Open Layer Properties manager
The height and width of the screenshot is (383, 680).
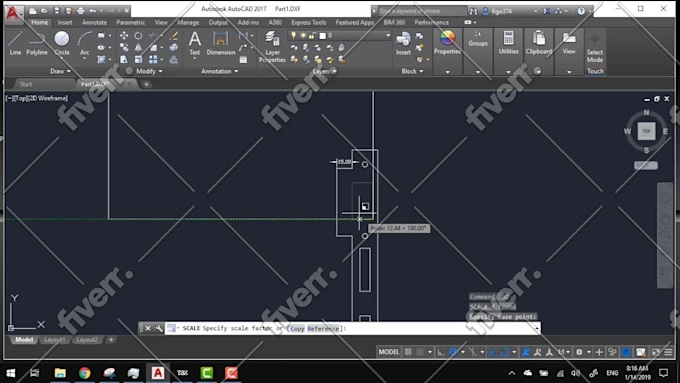tap(272, 47)
